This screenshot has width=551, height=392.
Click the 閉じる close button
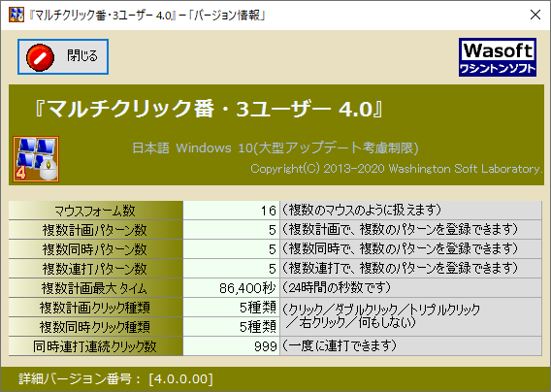coord(63,57)
